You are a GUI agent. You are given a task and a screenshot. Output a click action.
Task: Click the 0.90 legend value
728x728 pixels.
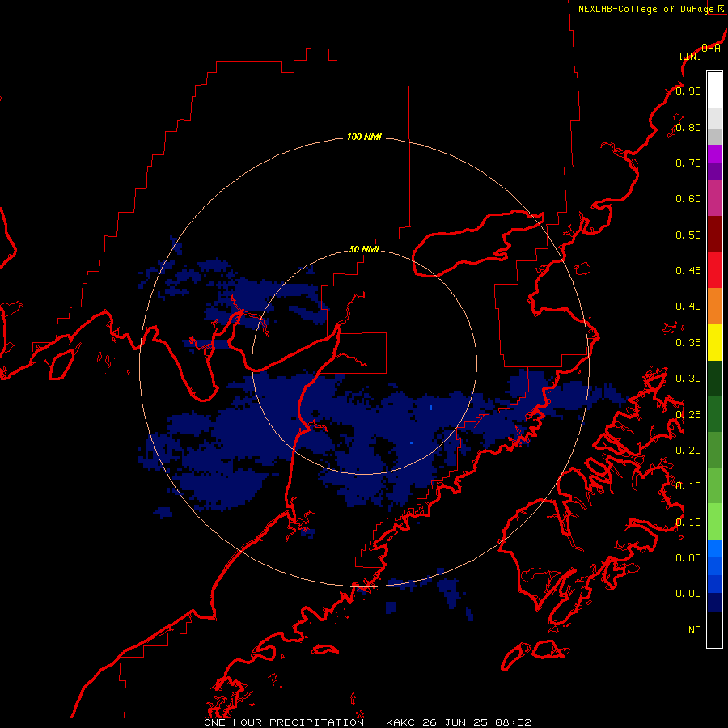point(688,91)
